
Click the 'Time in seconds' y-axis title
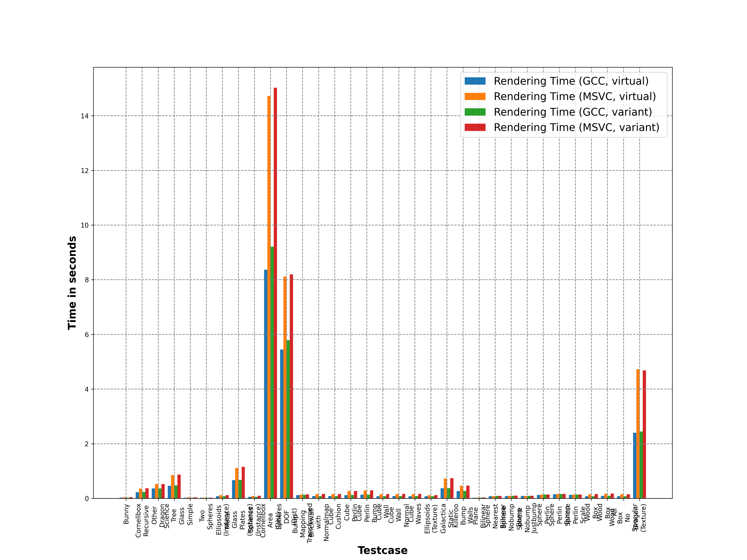72,282
